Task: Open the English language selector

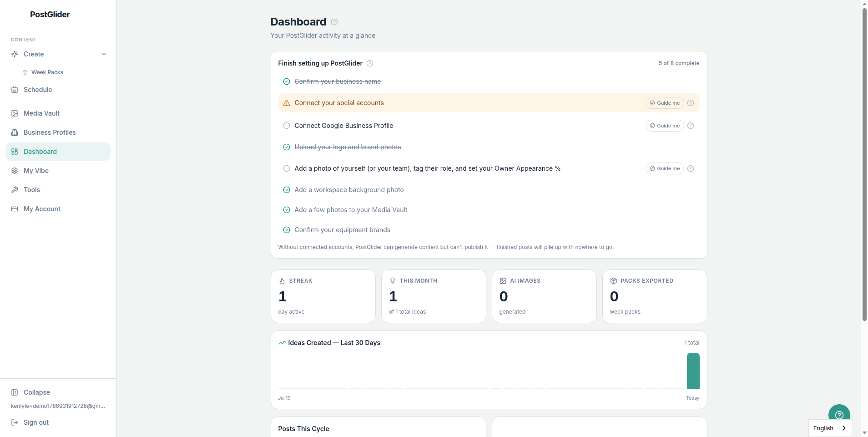Action: (x=830, y=428)
